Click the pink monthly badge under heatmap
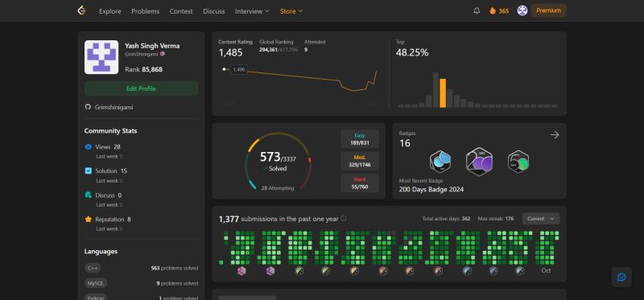 click(242, 270)
